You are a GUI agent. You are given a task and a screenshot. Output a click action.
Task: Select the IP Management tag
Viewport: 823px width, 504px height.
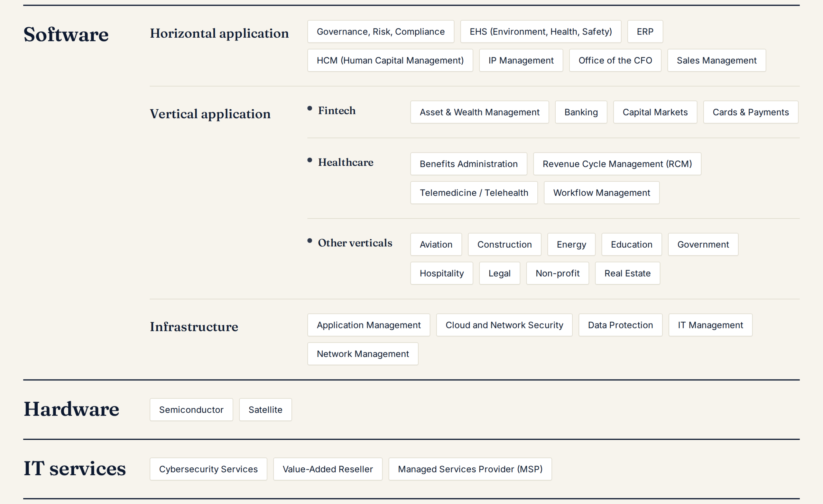click(x=521, y=60)
